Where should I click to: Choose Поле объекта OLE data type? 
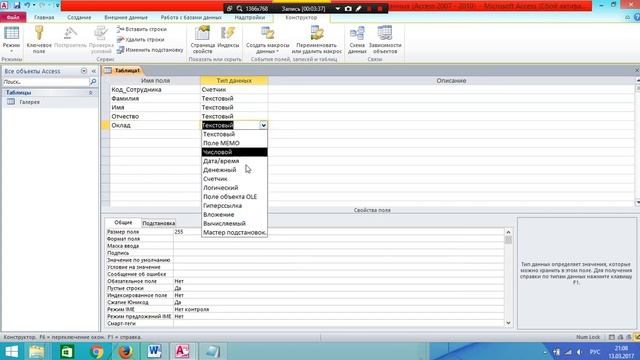click(234, 197)
